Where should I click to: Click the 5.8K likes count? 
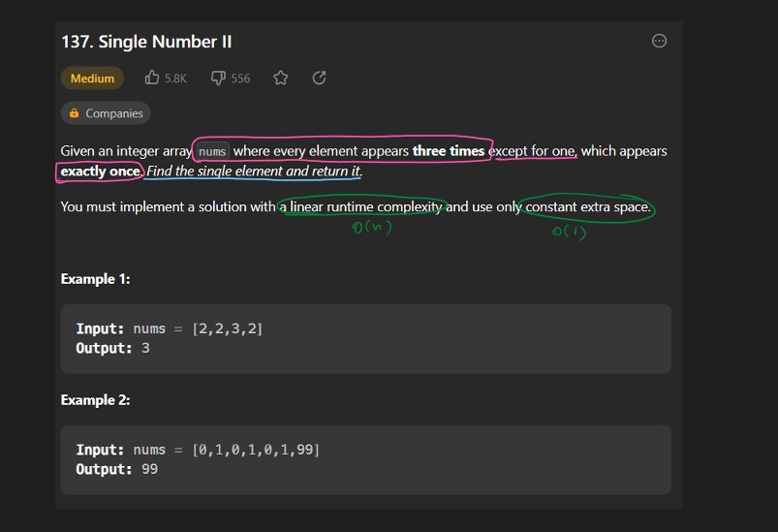pyautogui.click(x=175, y=78)
